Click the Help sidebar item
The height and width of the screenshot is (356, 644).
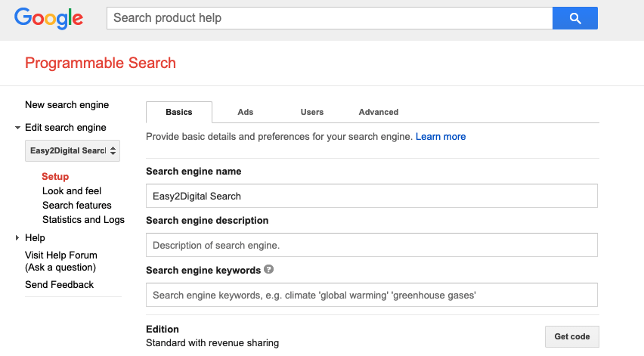coord(35,238)
